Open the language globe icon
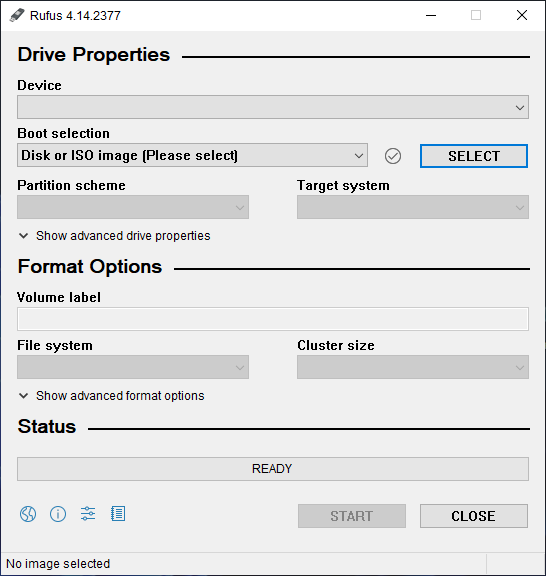 tap(28, 514)
